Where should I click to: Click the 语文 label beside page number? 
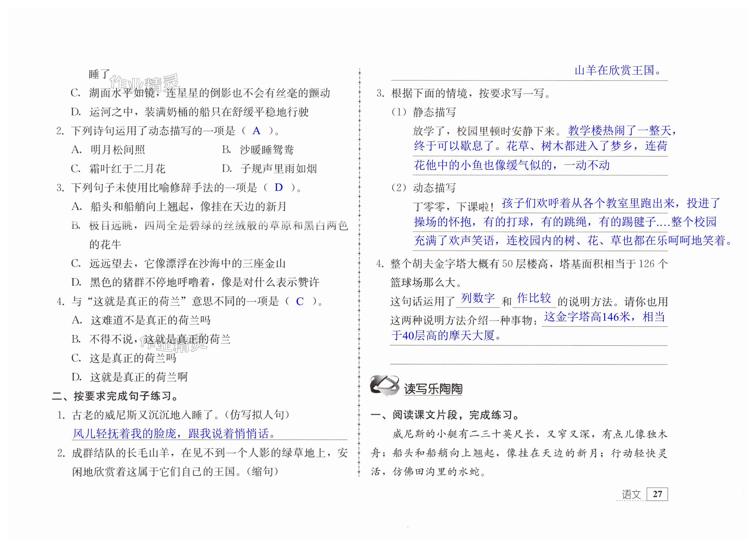[x=631, y=494]
